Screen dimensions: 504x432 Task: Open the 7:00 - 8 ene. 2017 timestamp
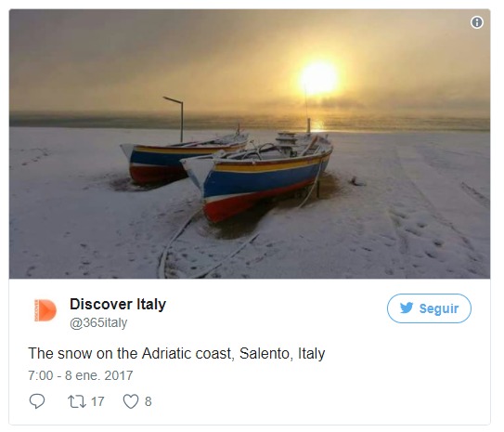81,375
